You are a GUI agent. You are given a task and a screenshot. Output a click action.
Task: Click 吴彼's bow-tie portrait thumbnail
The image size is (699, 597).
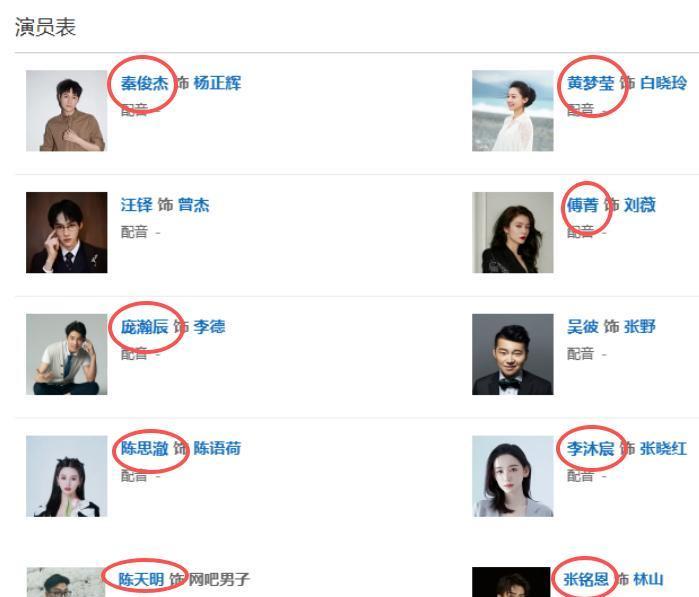(x=513, y=354)
